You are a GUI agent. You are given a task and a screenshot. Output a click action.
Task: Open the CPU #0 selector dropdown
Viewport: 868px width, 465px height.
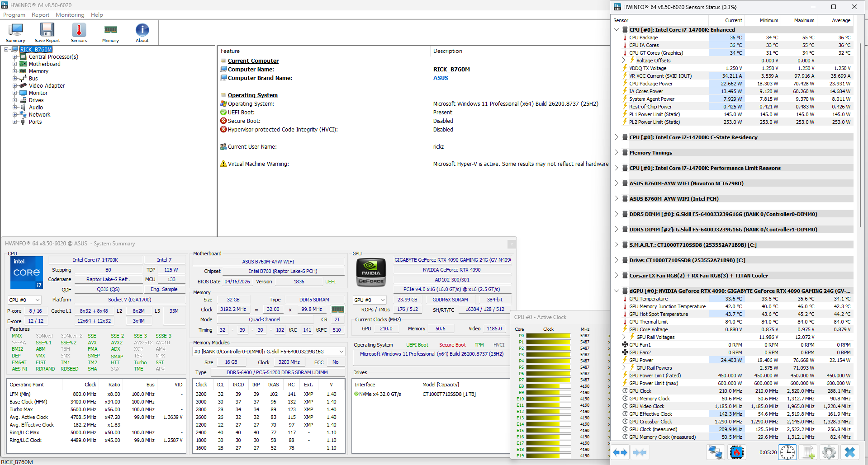coord(24,300)
